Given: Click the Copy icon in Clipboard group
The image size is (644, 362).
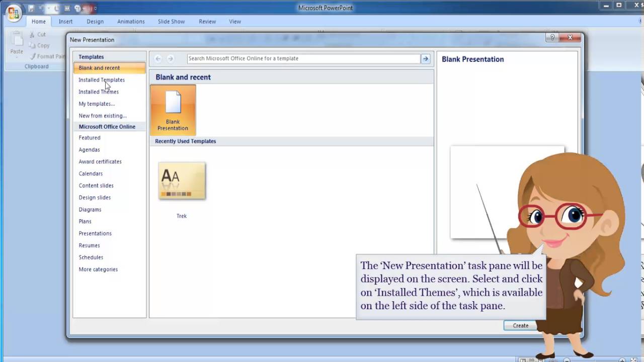Looking at the screenshot, I should pyautogui.click(x=32, y=45).
